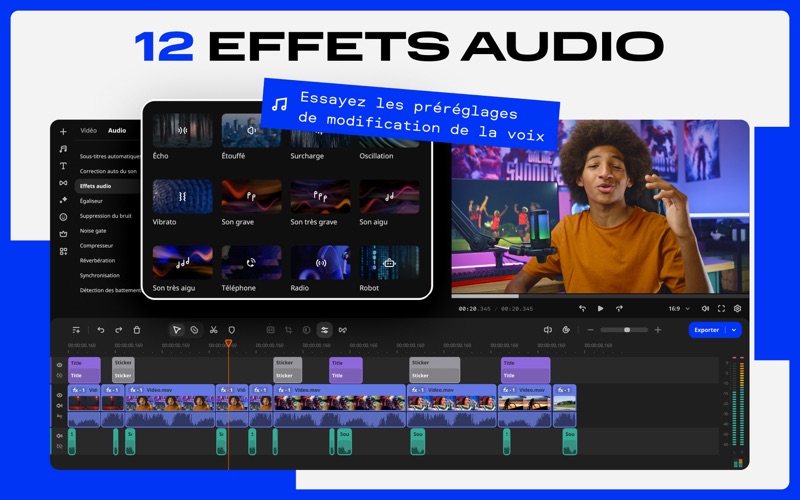Apply the Radio audio effect

pos(320,262)
